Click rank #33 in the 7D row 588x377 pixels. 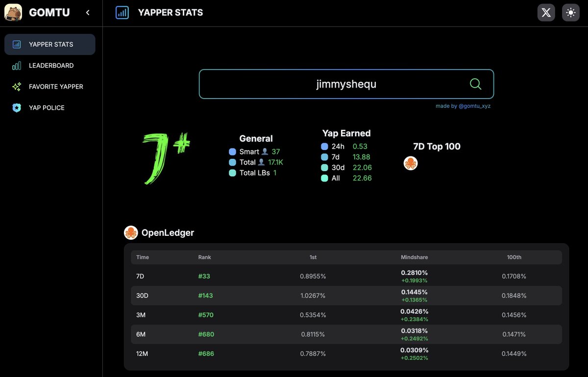pyautogui.click(x=204, y=276)
